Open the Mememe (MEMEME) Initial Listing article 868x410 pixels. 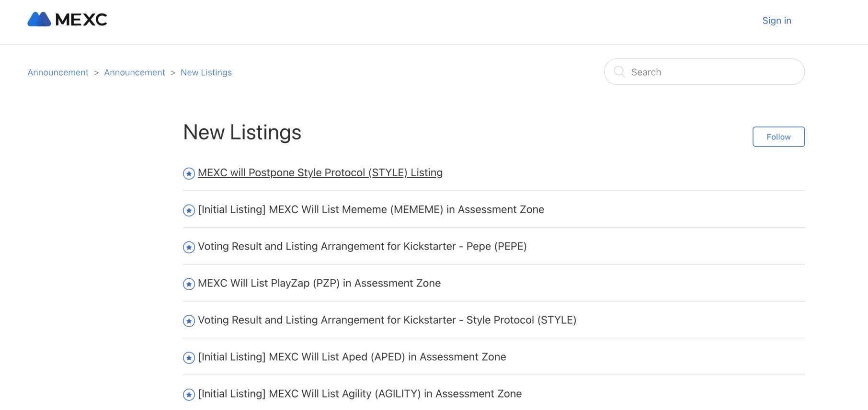point(371,209)
